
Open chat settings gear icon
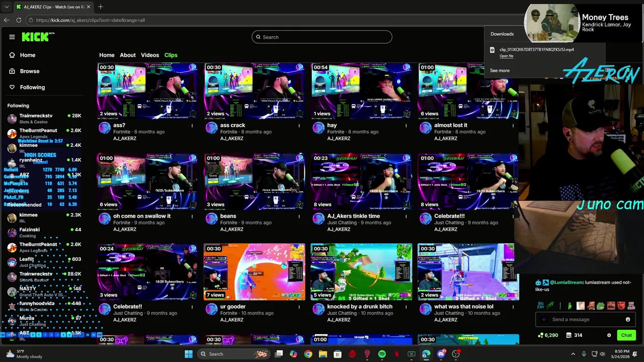(609, 335)
